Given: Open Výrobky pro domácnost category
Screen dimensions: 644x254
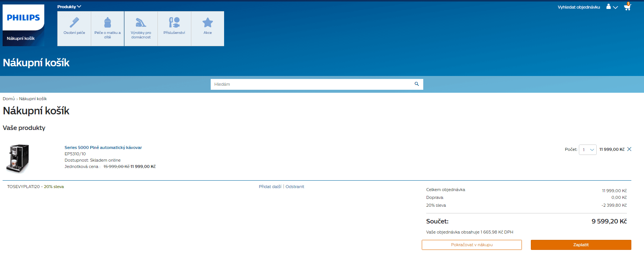Looking at the screenshot, I should click(141, 28).
